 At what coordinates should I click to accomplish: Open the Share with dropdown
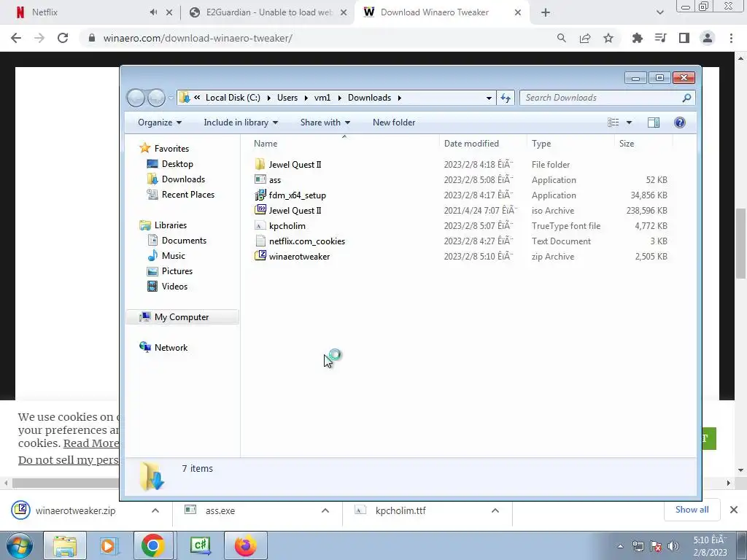(x=325, y=122)
